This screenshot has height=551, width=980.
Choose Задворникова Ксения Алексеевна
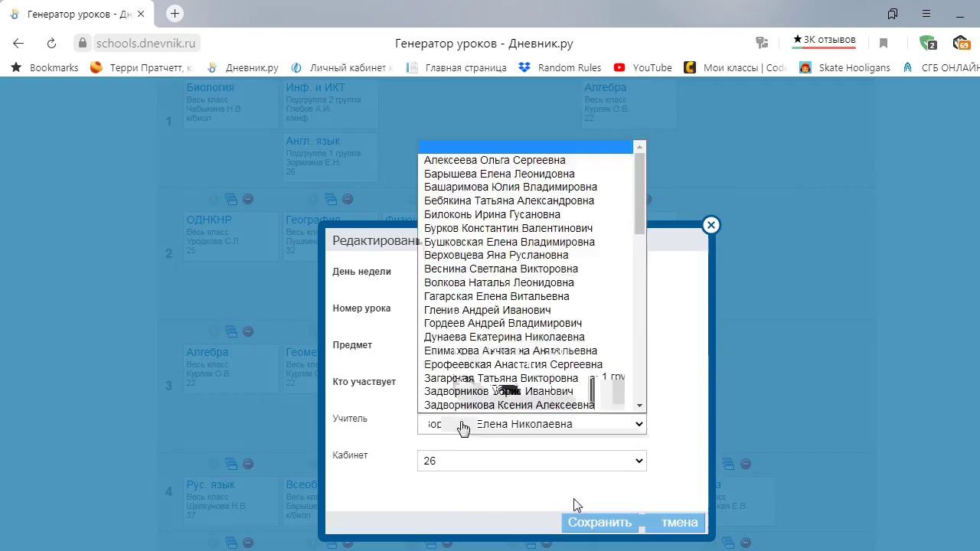(526, 405)
